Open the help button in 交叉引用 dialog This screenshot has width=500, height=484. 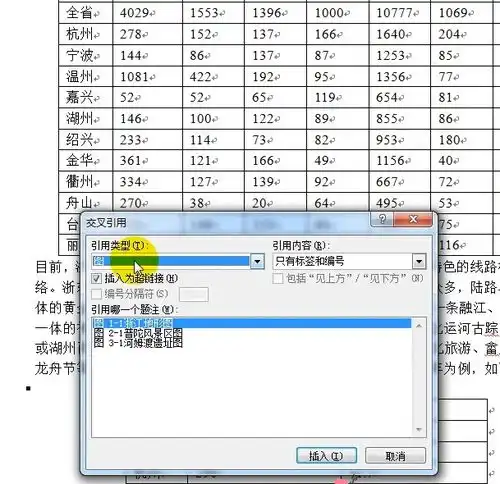pos(382,219)
